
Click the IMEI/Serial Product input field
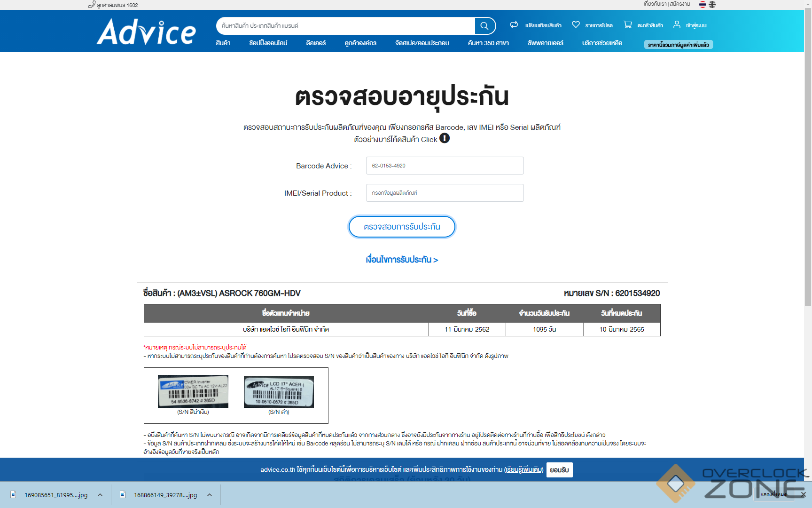pos(445,193)
